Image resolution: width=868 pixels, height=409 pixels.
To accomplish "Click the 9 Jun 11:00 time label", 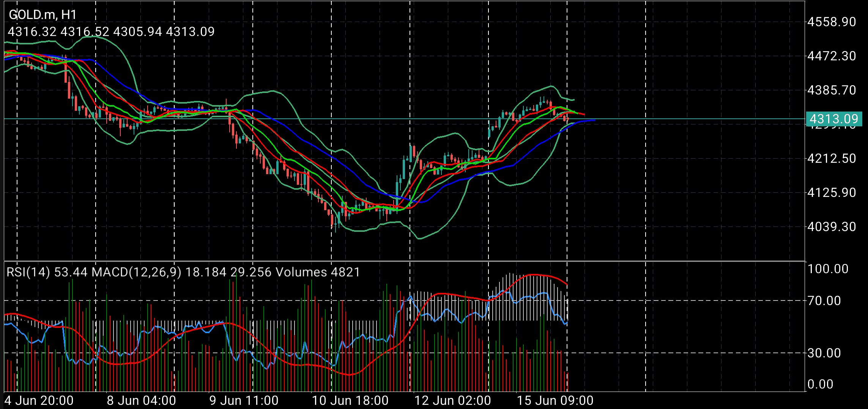I will (x=244, y=401).
